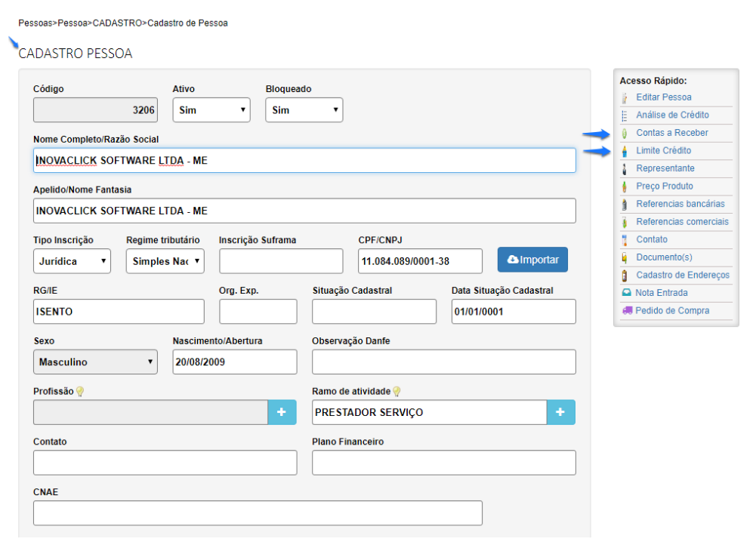Go to Cadastro de Endereços
This screenshot has height=545, width=756.
(683, 276)
